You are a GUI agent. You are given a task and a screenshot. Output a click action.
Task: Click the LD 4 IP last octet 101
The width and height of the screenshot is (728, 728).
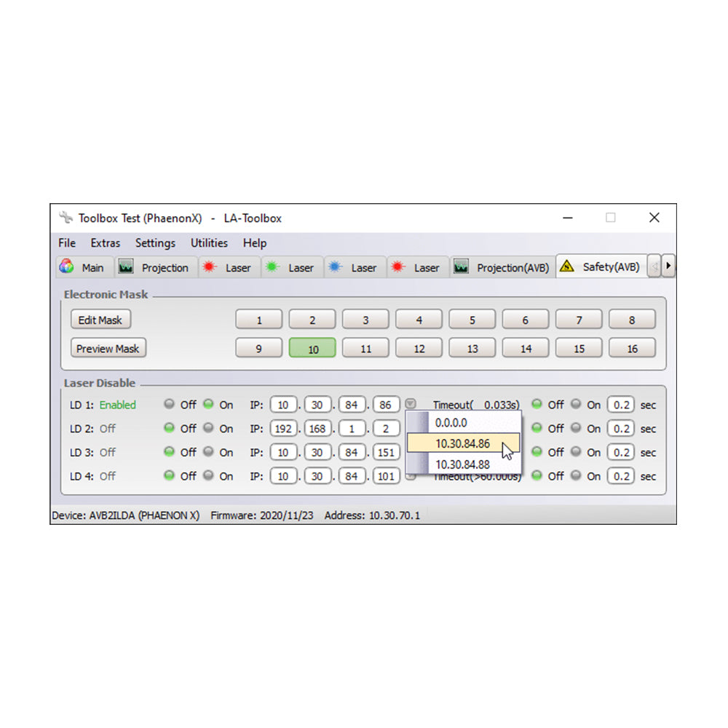tap(387, 476)
